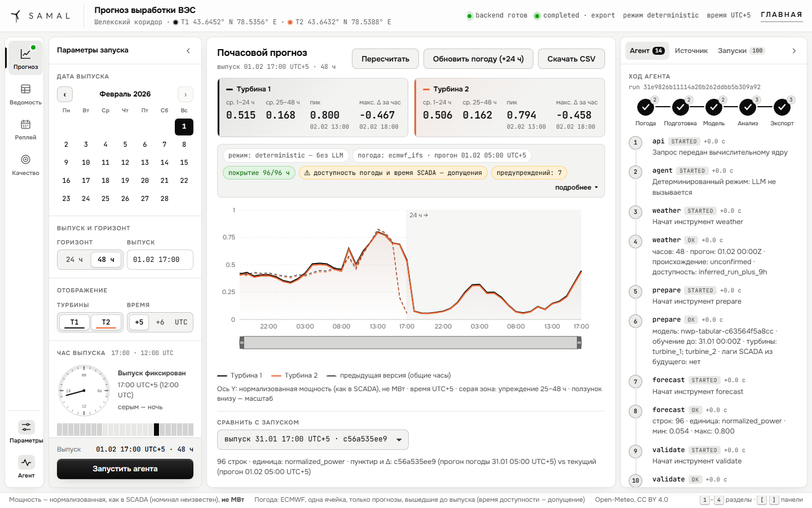Click the Погода pipeline step checkmark
The width and height of the screenshot is (812, 508).
(x=645, y=107)
